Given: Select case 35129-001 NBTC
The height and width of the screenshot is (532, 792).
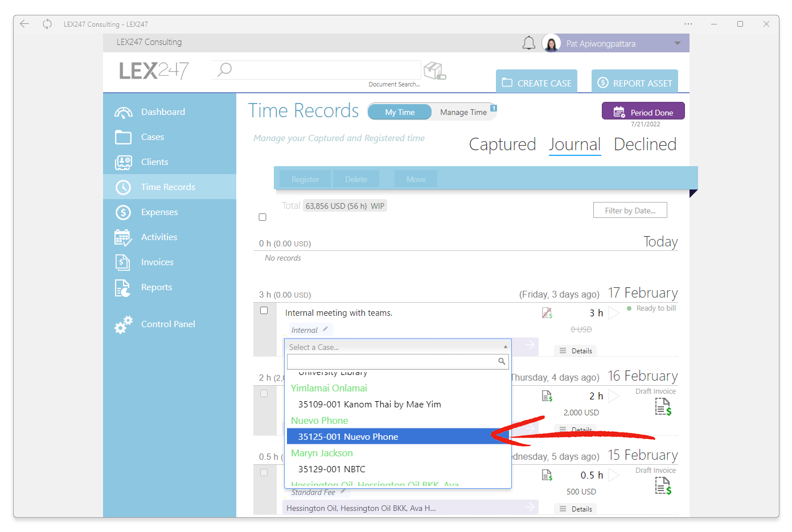Looking at the screenshot, I should pyautogui.click(x=399, y=469).
